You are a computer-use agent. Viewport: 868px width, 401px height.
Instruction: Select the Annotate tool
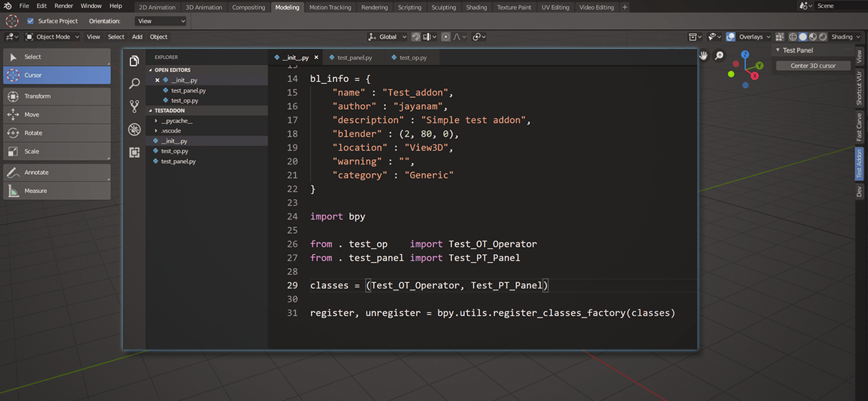click(x=57, y=172)
